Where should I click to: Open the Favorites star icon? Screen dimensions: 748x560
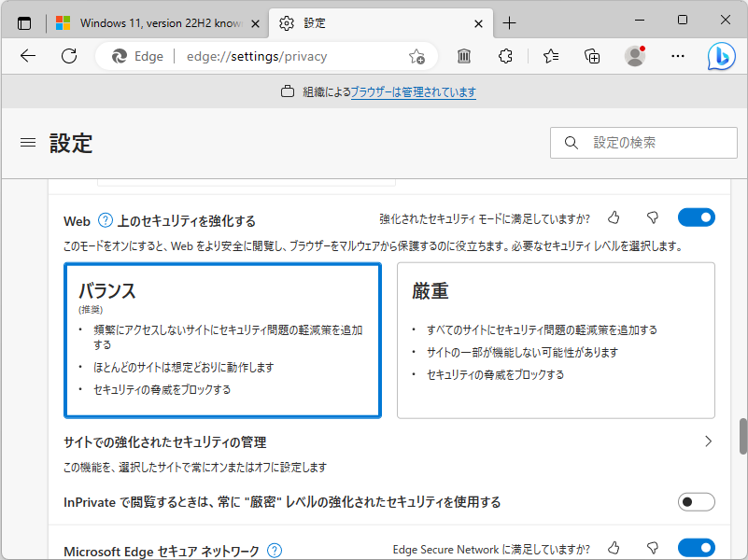(549, 57)
